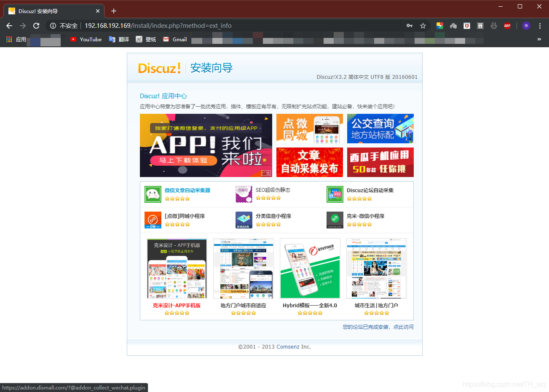The image size is (549, 392).
Task: Close the Discuz! 安装向导 tab
Action: click(x=98, y=11)
